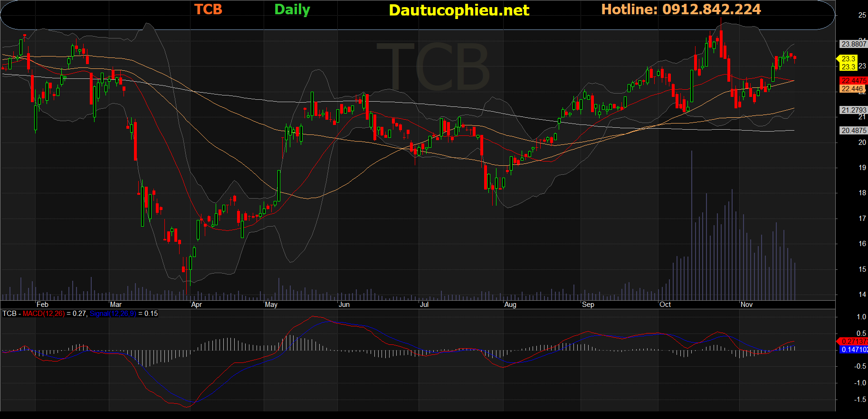Click the orange TCB ticker title
Image resolution: width=868 pixels, height=419 pixels.
(x=208, y=10)
